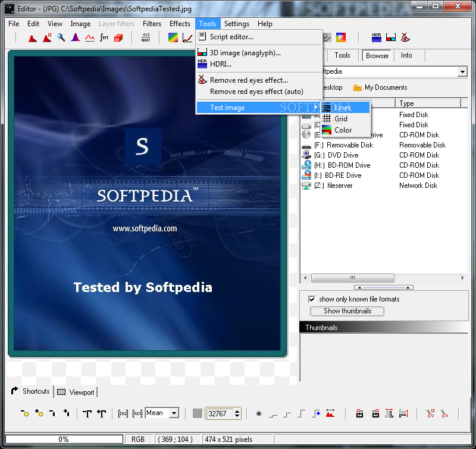Open the Viewport tab

coord(76,393)
